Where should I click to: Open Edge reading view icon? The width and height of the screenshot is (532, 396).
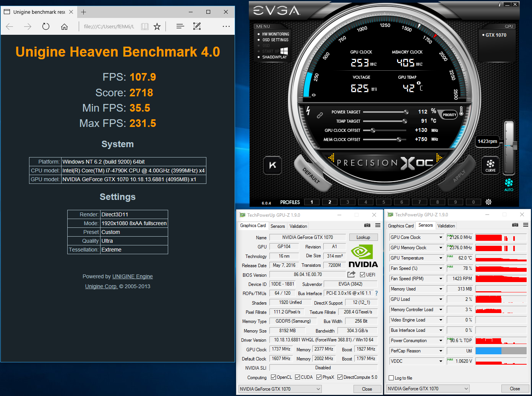[x=144, y=26]
